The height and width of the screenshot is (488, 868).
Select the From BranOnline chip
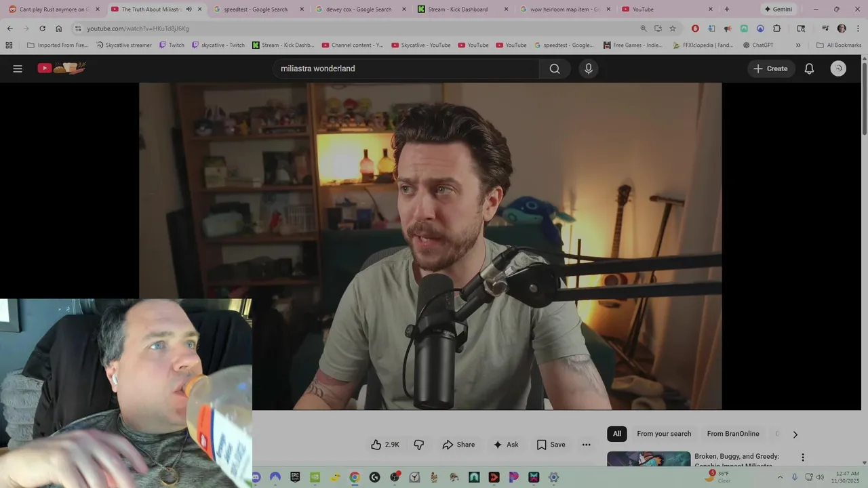[733, 434]
